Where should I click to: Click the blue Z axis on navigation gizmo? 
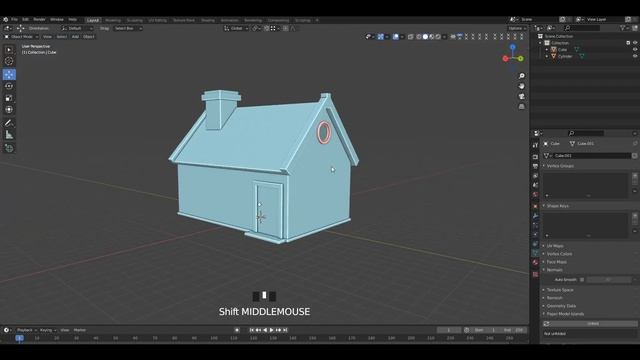513,47
